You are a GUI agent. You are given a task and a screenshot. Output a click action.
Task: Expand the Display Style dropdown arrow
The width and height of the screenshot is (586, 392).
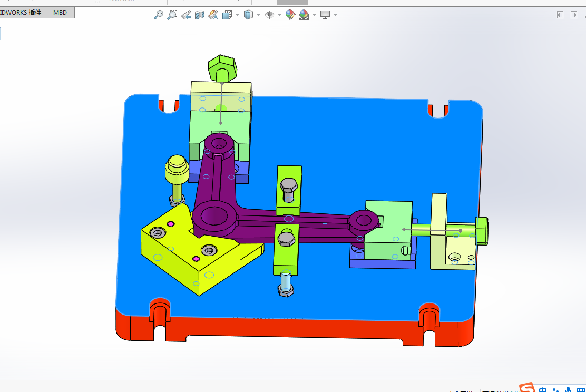[258, 15]
